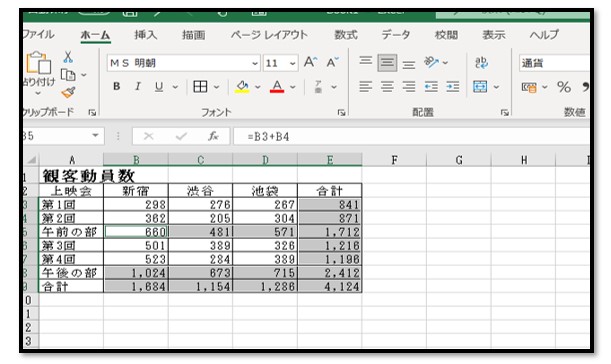
Task: Apply red font color A
Action: pos(277,87)
